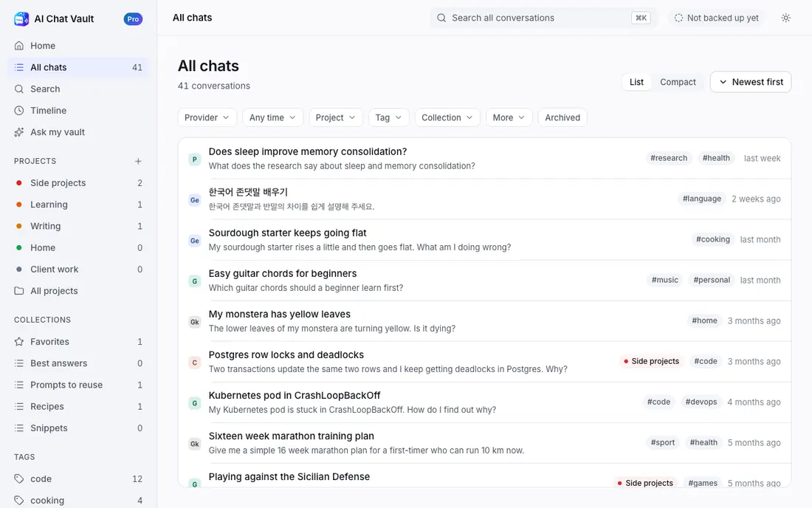Open Sixteen week marathon training plan chat
Image resolution: width=812 pixels, height=508 pixels.
[484, 443]
